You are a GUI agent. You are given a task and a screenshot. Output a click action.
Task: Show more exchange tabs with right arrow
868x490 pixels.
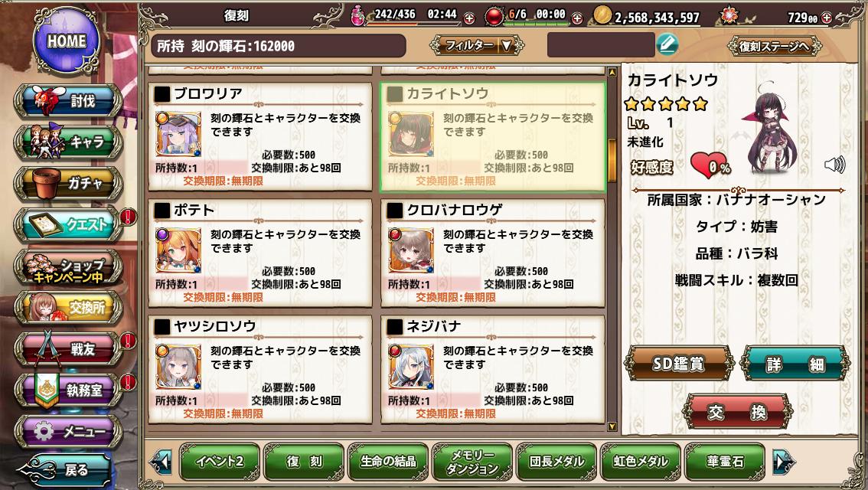point(783,462)
